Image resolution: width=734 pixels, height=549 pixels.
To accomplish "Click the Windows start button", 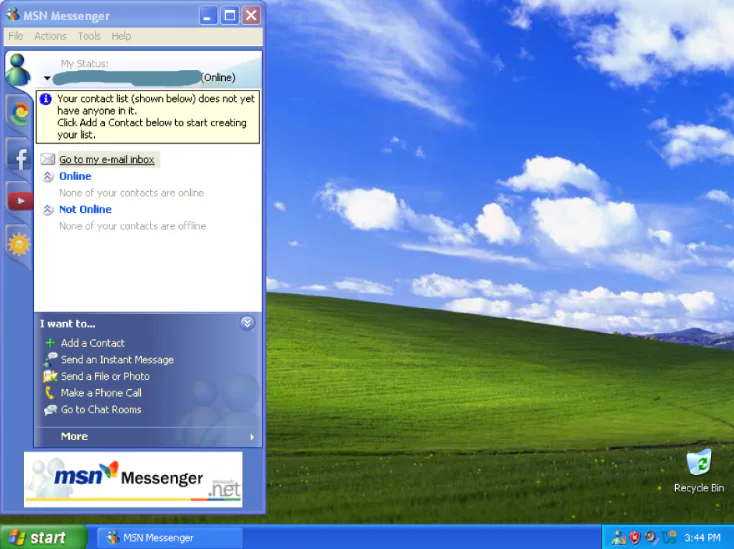I will [44, 537].
